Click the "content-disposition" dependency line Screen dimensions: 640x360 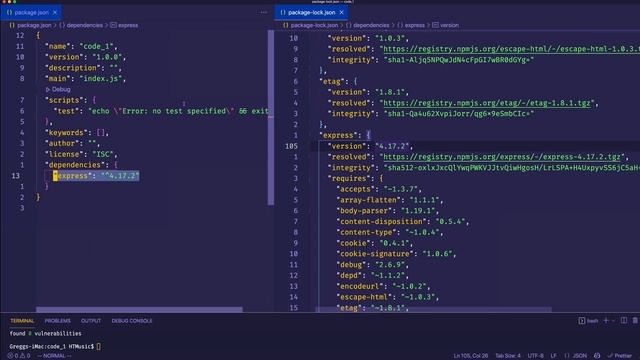click(x=402, y=222)
